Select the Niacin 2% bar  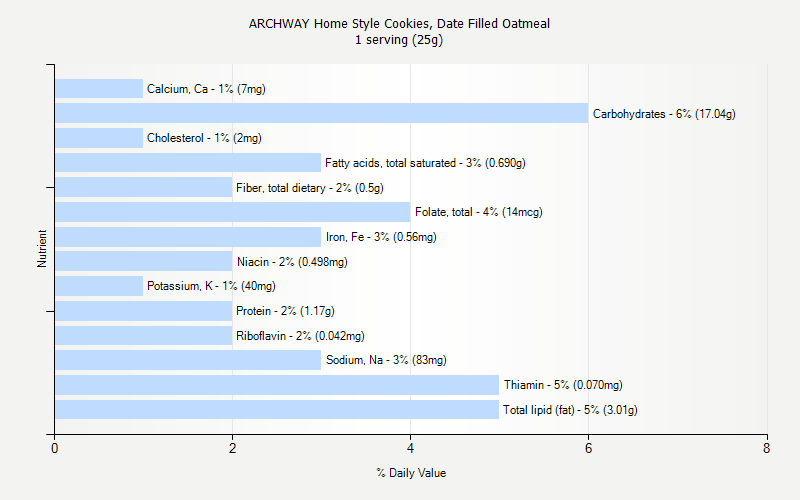pos(143,261)
